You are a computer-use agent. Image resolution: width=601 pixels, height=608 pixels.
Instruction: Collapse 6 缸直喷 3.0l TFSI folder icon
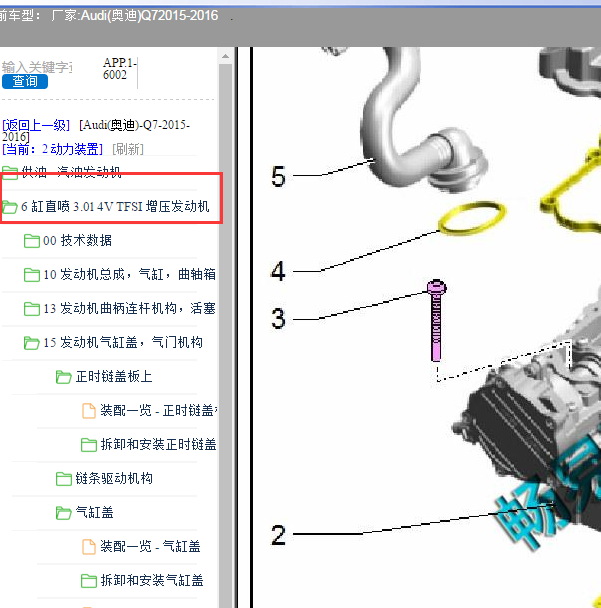[x=10, y=207]
